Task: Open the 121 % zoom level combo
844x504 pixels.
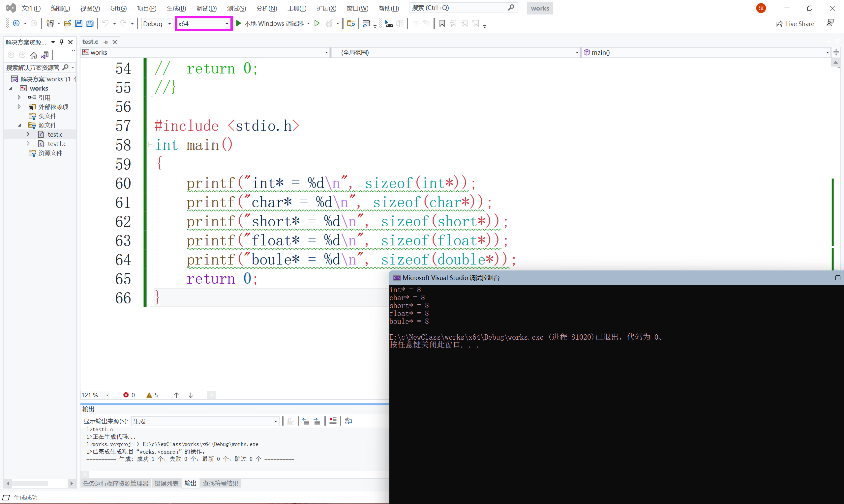Action: click(107, 395)
